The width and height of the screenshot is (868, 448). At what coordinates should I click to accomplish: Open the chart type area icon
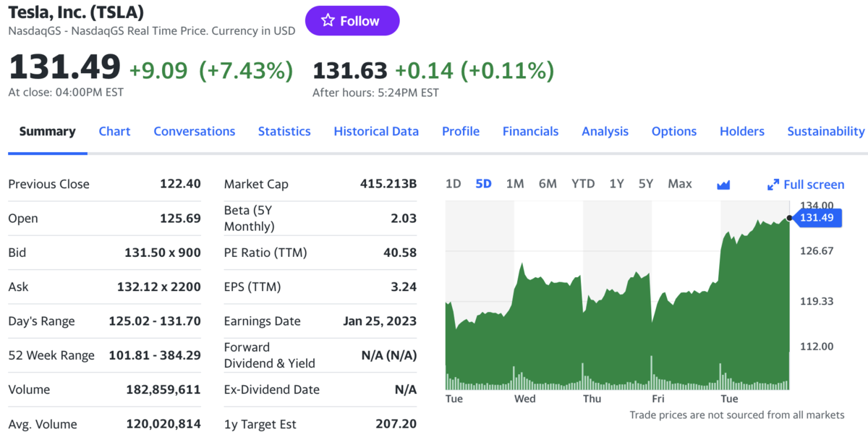point(723,185)
